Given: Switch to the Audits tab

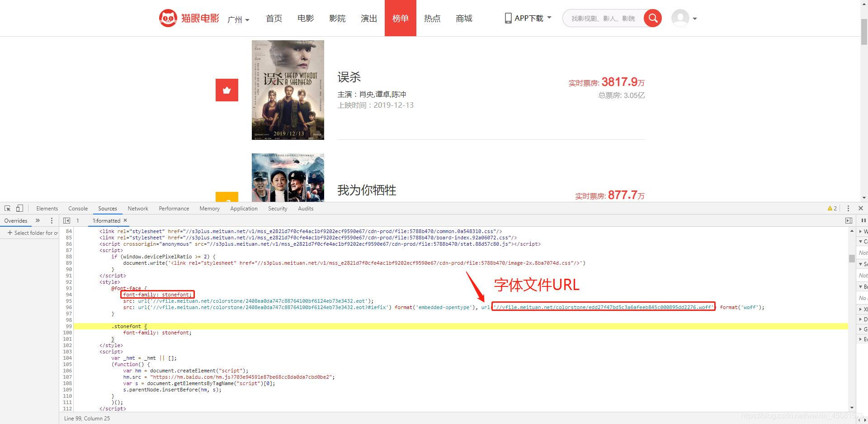Looking at the screenshot, I should (x=306, y=208).
